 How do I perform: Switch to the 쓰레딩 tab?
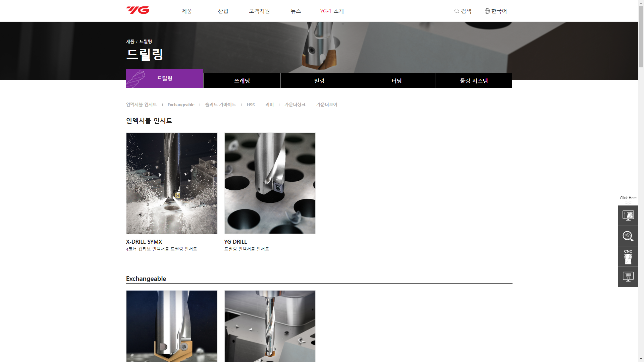pos(242,81)
